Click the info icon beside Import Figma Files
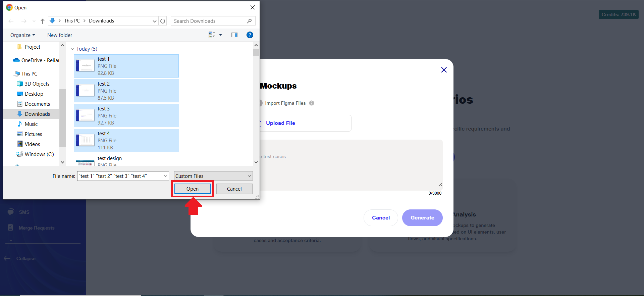Screen dimensions: 644x296 coord(312,103)
